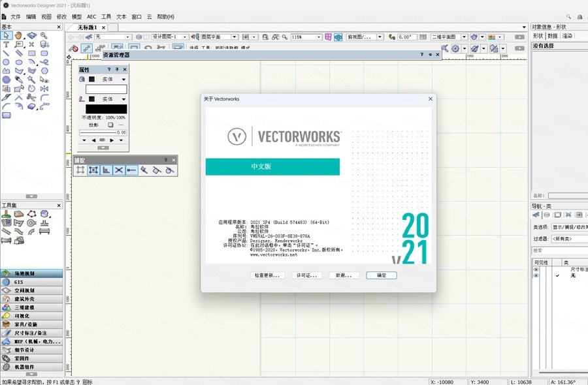The width and height of the screenshot is (588, 385).
Task: Open the 编辑 menu
Action: click(x=31, y=16)
